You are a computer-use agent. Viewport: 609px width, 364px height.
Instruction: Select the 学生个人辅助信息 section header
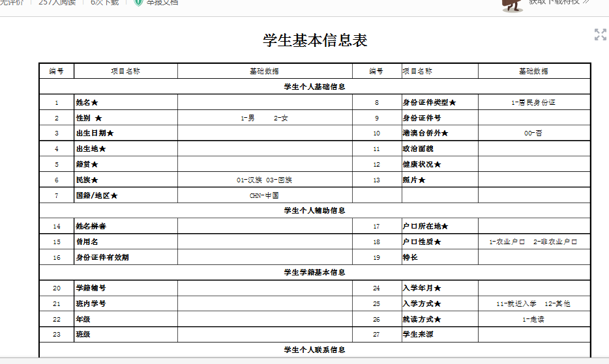point(314,210)
